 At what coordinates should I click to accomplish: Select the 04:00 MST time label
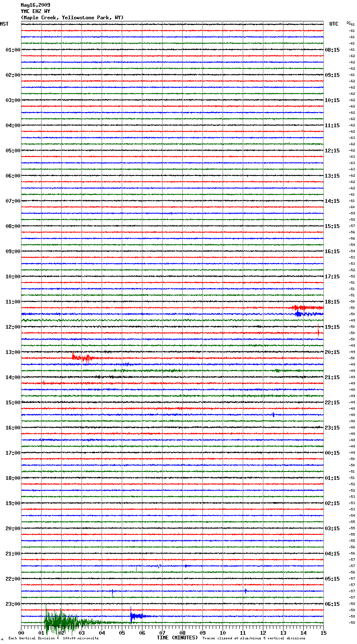pos(13,126)
